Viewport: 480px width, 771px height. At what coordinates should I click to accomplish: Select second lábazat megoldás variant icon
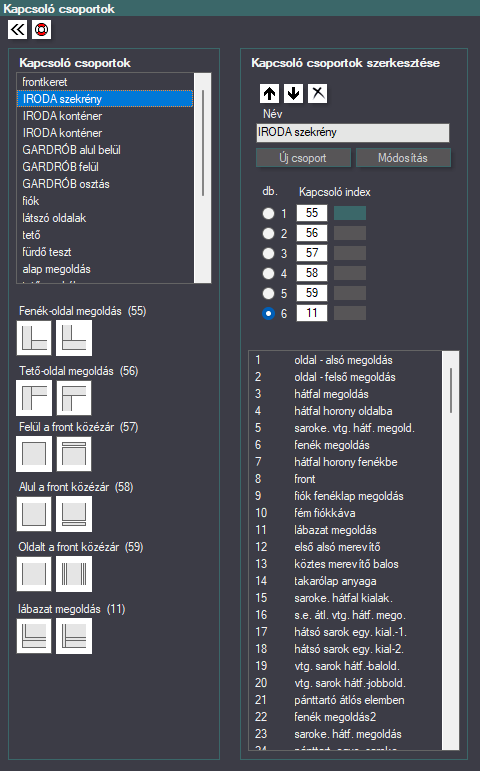click(x=74, y=636)
